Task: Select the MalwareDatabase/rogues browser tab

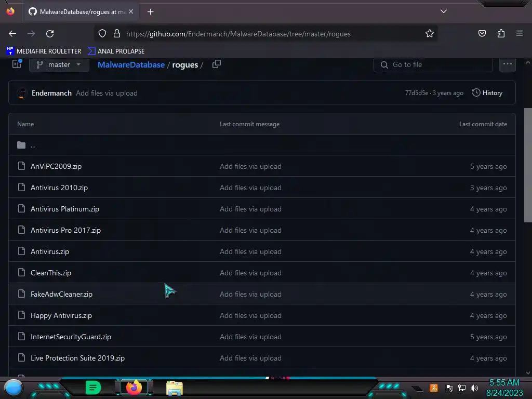Action: 81,11
